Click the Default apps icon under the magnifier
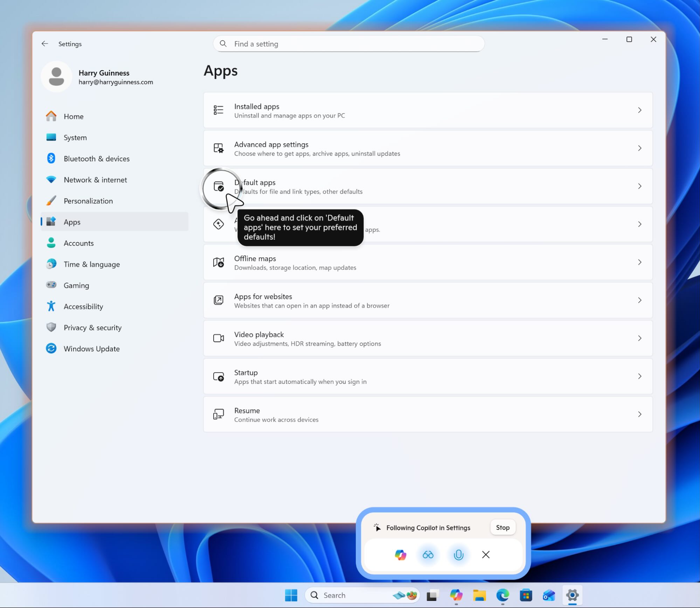 pyautogui.click(x=218, y=187)
